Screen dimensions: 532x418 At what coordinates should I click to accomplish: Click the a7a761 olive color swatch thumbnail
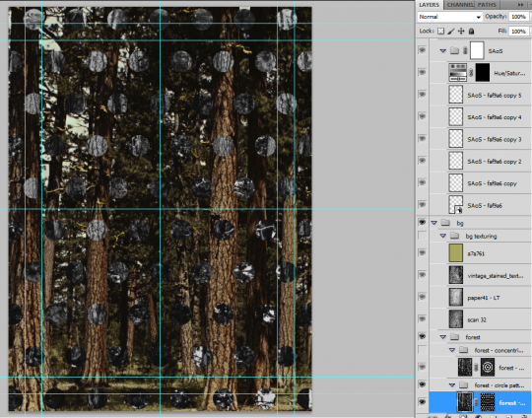[456, 253]
